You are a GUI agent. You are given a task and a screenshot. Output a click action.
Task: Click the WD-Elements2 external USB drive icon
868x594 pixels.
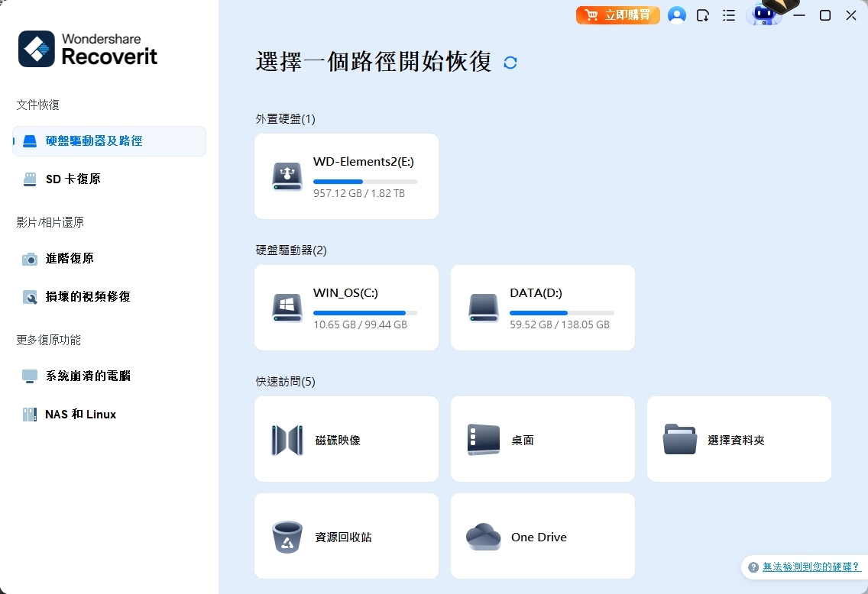(x=287, y=176)
